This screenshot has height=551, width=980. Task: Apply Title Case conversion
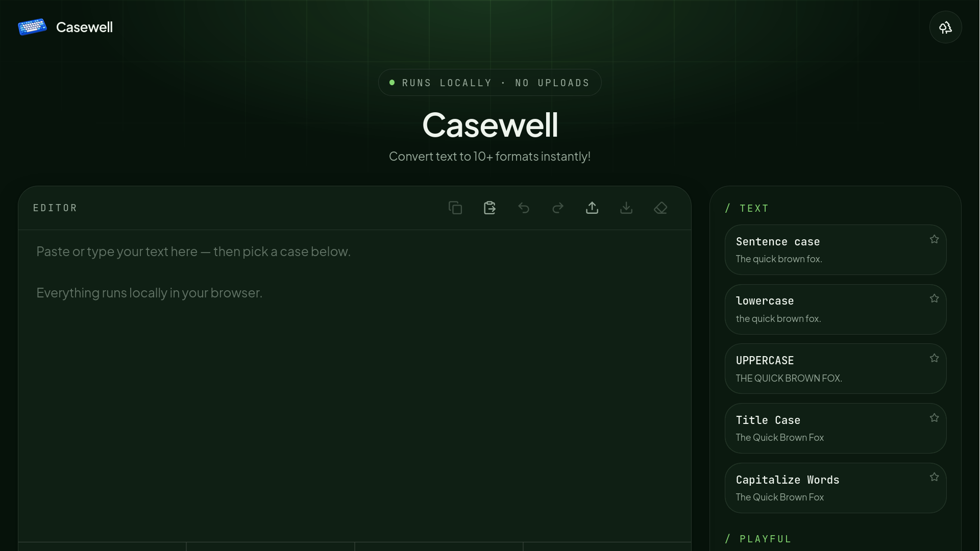(x=836, y=428)
